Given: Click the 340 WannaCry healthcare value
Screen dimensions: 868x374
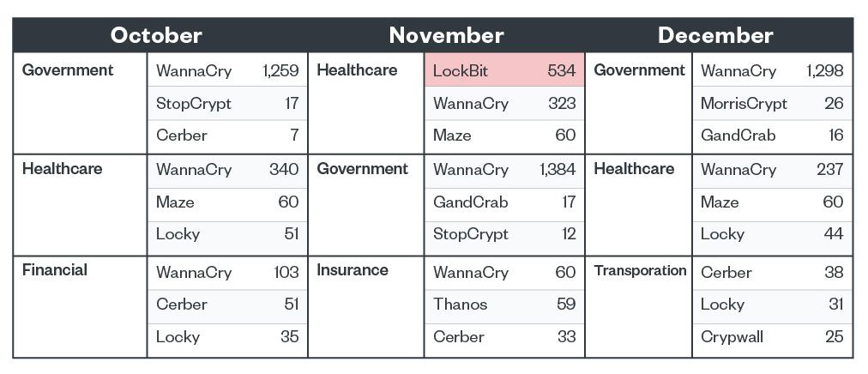Looking at the screenshot, I should click(284, 169).
